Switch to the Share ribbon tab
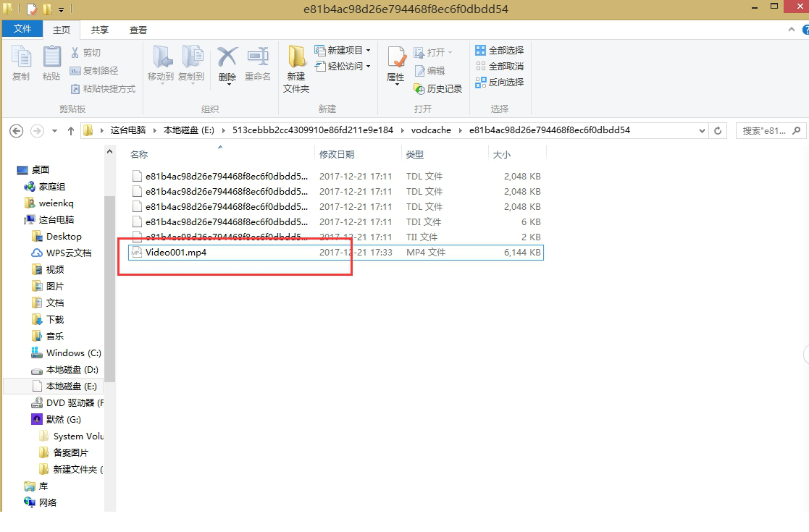 pos(100,30)
